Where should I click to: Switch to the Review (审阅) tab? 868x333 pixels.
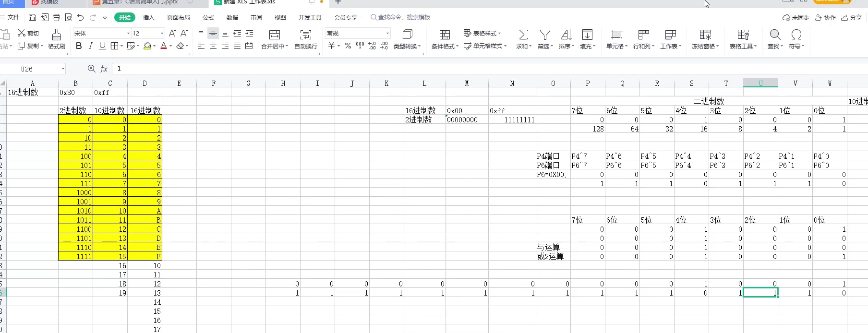tap(256, 17)
